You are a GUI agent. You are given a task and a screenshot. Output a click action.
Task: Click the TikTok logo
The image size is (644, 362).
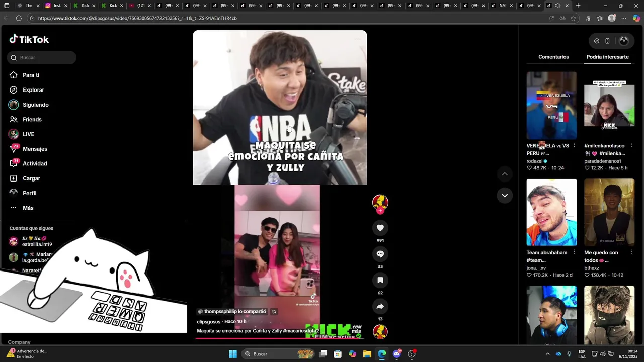(29, 39)
